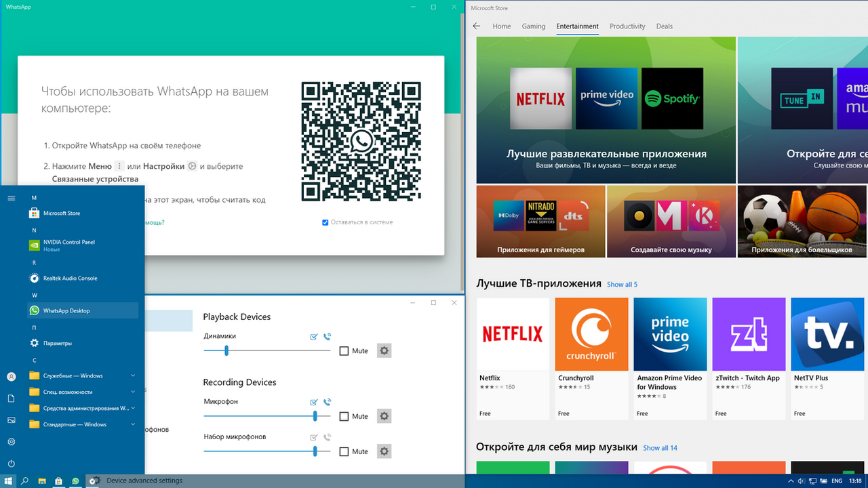Viewport: 868px width, 488px height.
Task: Select Entertainment tab in Store
Action: (x=578, y=26)
